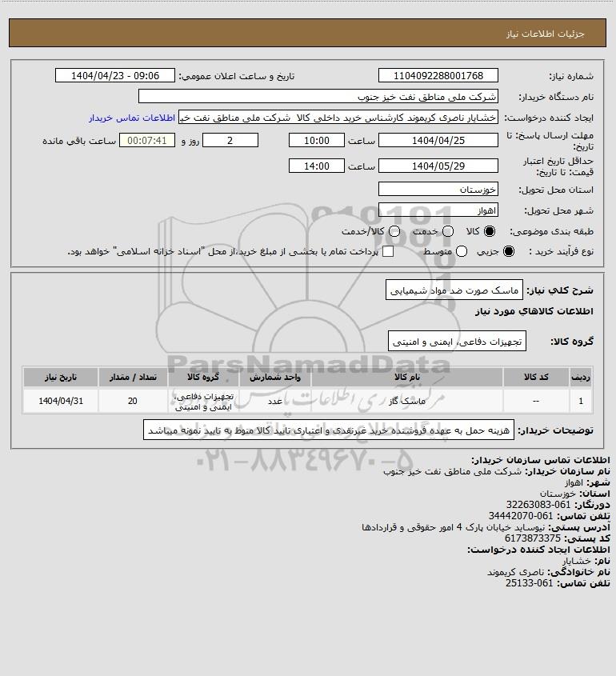
Task: Click the general description ماسک صورت ضد مواد شیمیایی
Action: [454, 290]
